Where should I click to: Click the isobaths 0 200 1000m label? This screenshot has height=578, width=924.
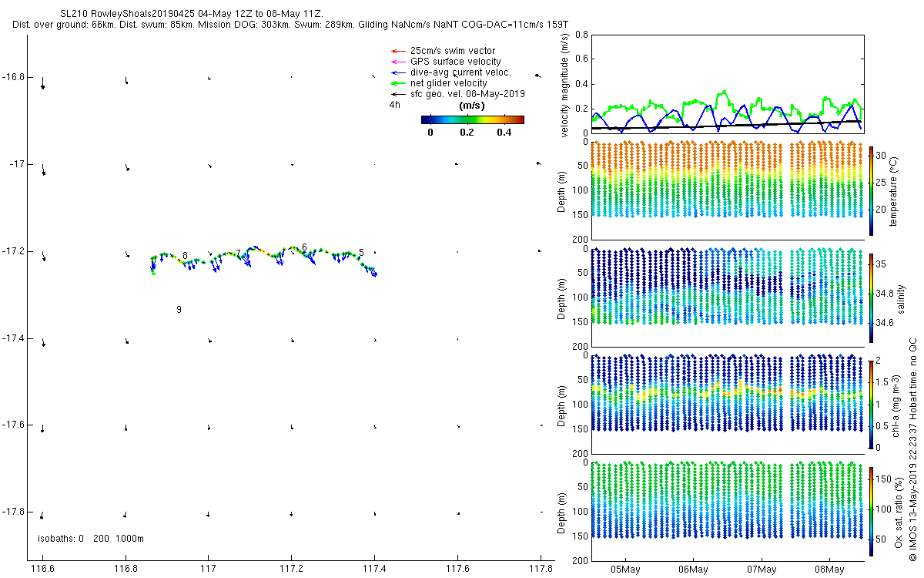click(91, 538)
